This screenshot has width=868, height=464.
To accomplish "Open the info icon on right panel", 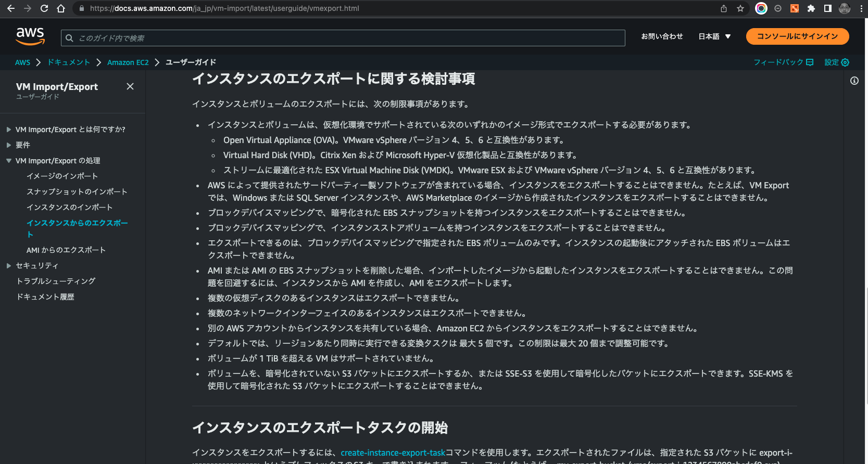I will (854, 81).
